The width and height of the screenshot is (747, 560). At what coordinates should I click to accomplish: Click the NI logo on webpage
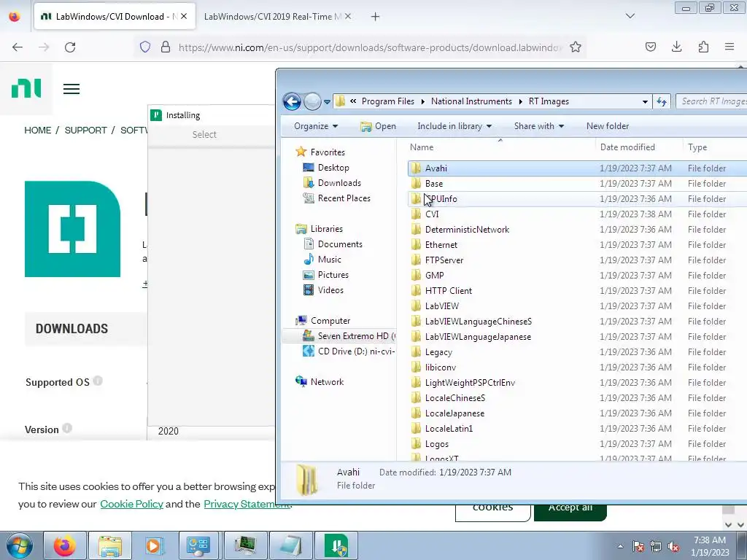26,88
